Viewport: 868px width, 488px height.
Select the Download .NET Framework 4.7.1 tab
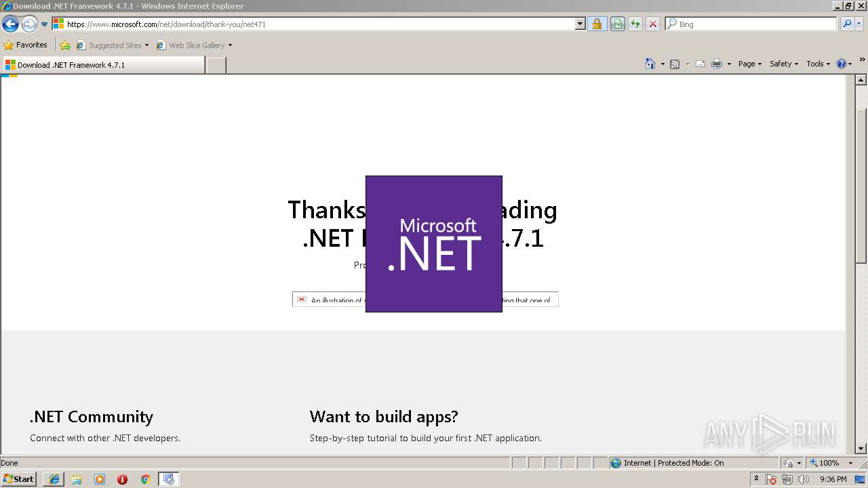click(103, 65)
